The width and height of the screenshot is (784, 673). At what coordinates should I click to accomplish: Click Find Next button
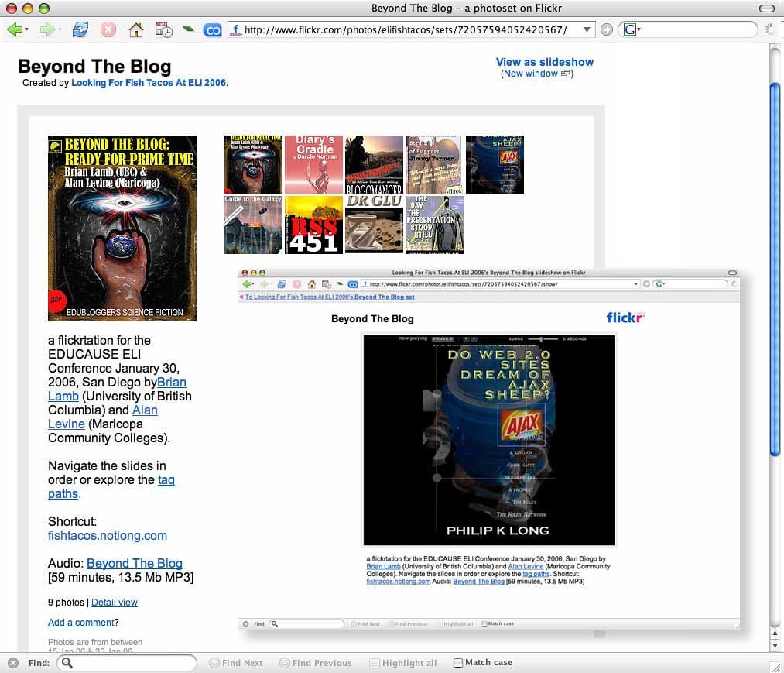(235, 662)
